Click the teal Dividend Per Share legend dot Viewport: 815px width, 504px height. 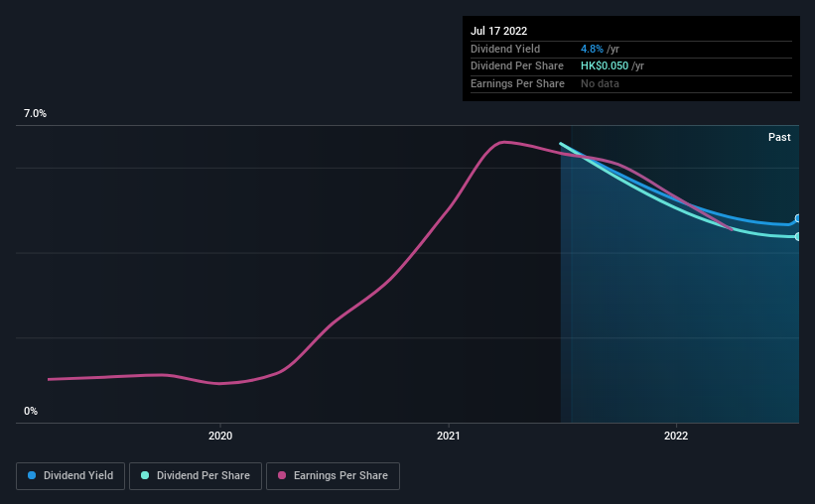(x=145, y=475)
